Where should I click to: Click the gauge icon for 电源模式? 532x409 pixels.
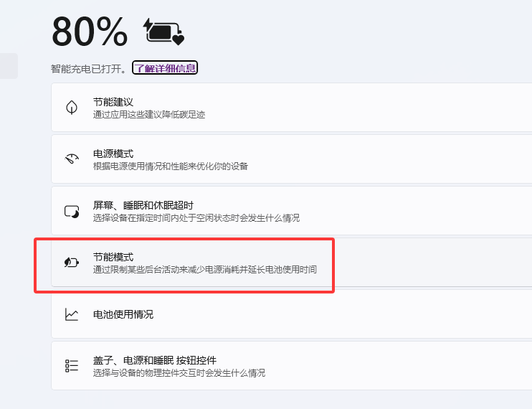tap(72, 159)
